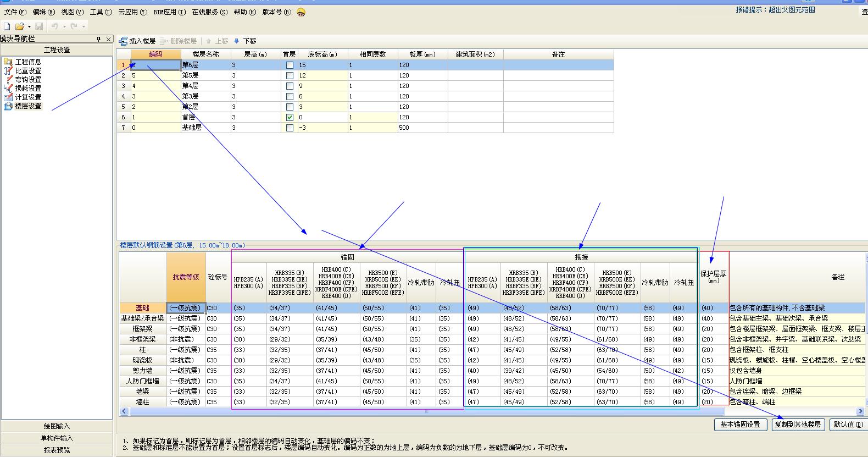Image resolution: width=868 pixels, height=457 pixels.
Task: Toggle 首层 checkbox for 第6层
Action: click(x=290, y=65)
